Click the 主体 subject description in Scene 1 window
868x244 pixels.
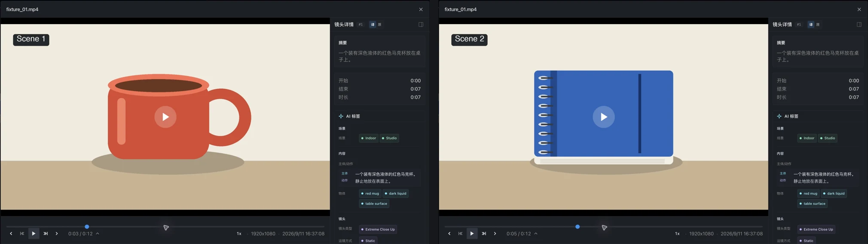click(386, 174)
